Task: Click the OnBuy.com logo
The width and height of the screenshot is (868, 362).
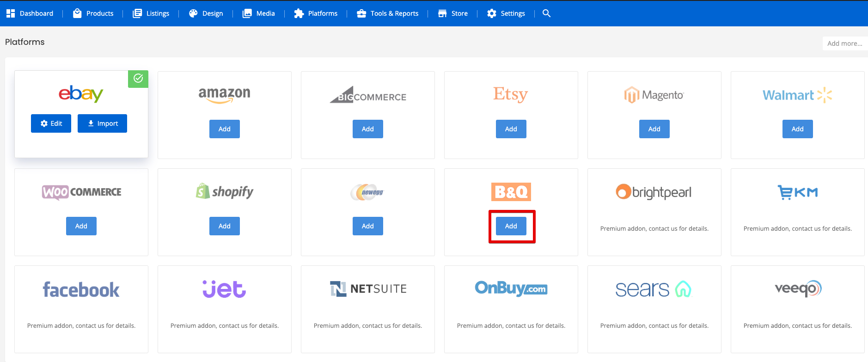Action: pos(511,288)
